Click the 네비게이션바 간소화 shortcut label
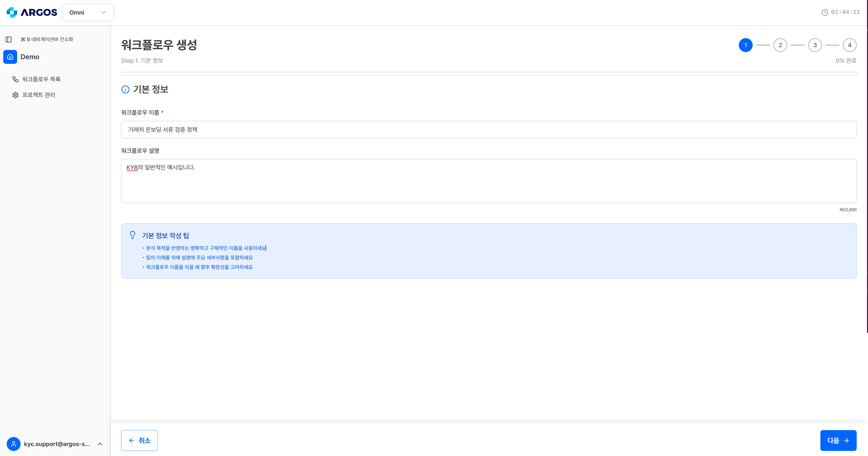The image size is (868, 456). pyautogui.click(x=47, y=40)
